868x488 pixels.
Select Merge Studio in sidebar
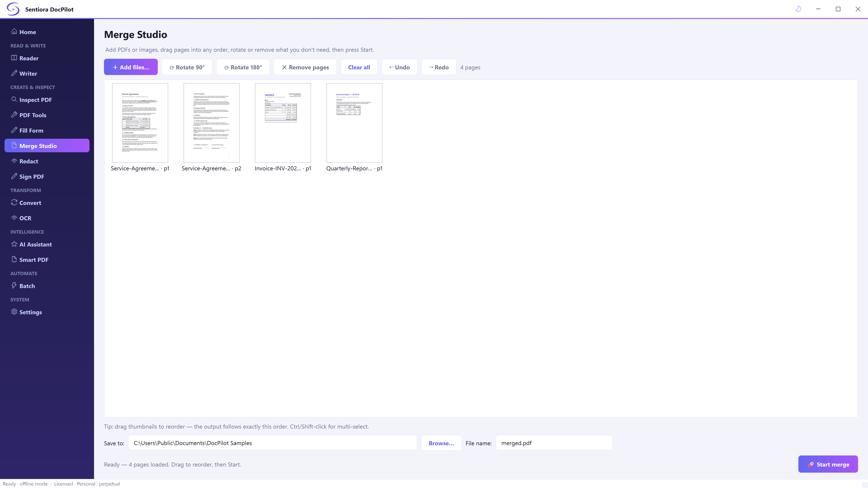[47, 145]
